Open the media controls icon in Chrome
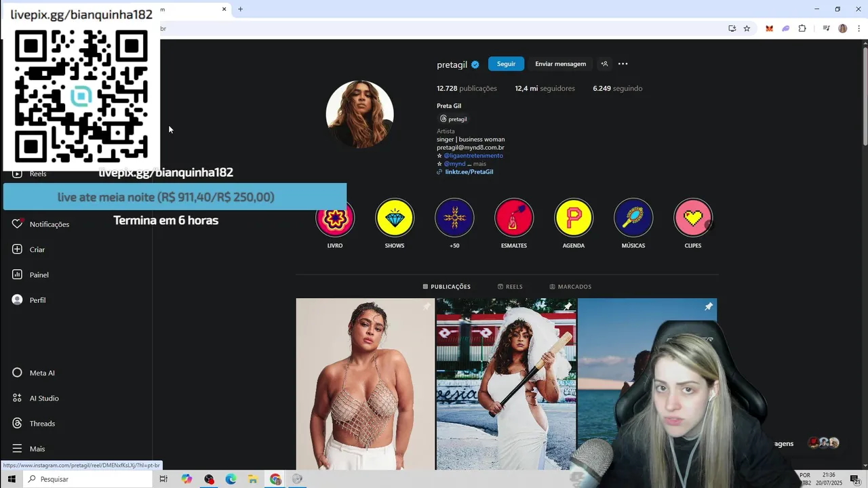Image resolution: width=868 pixels, height=488 pixels. pyautogui.click(x=826, y=28)
